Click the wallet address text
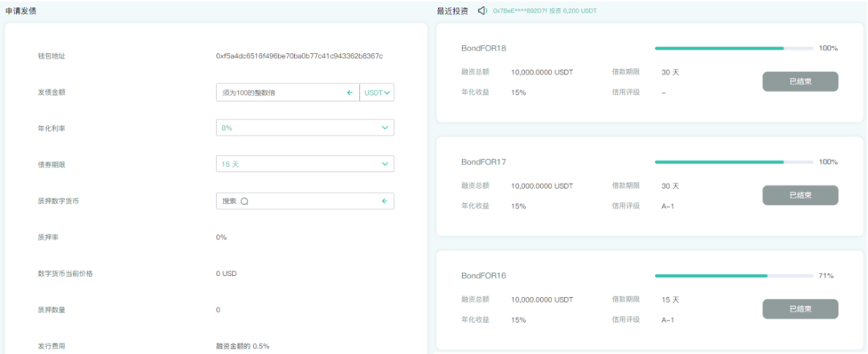This screenshot has width=868, height=354. (x=299, y=56)
